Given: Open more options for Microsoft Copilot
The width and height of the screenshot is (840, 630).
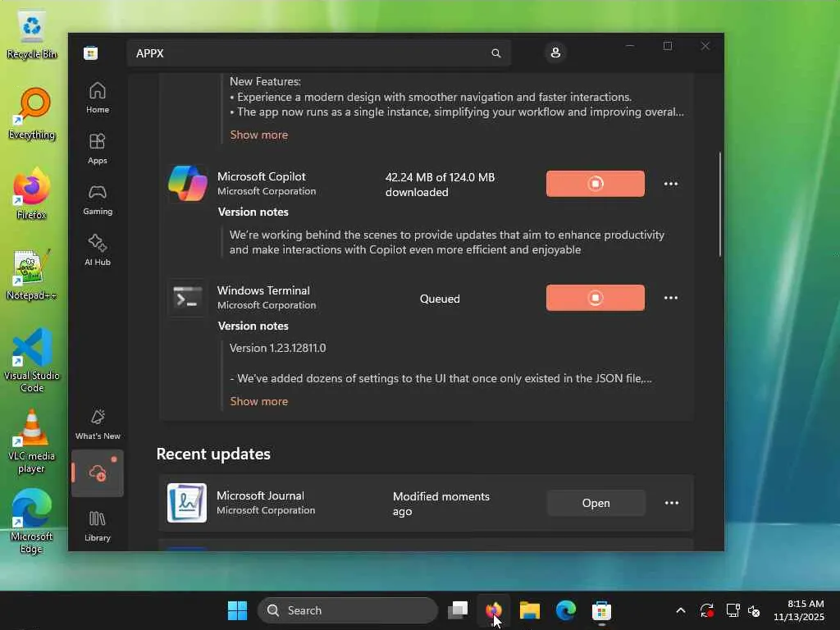Looking at the screenshot, I should [x=671, y=184].
